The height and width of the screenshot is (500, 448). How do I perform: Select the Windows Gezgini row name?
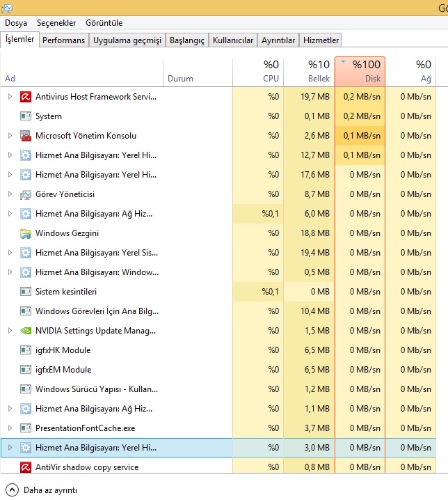click(67, 233)
